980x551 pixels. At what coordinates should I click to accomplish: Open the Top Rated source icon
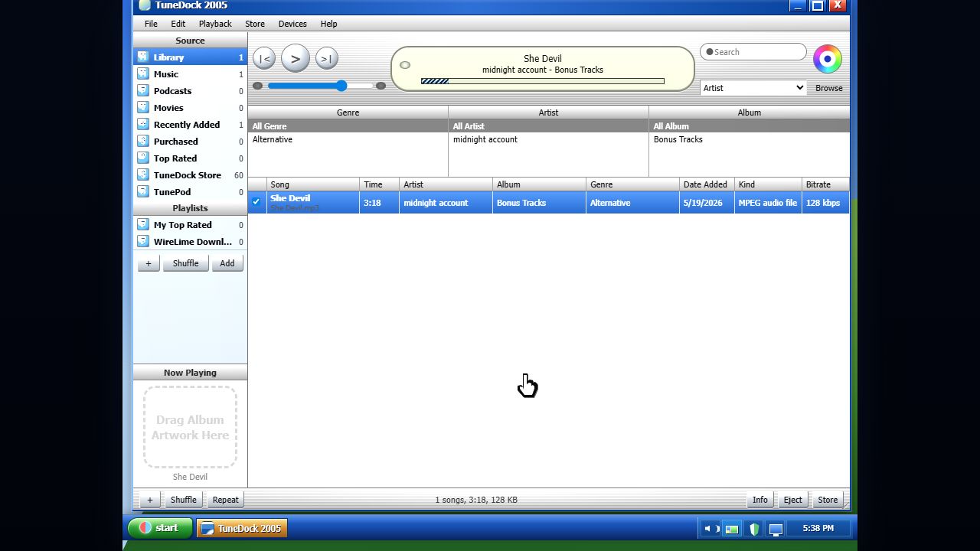click(x=142, y=158)
